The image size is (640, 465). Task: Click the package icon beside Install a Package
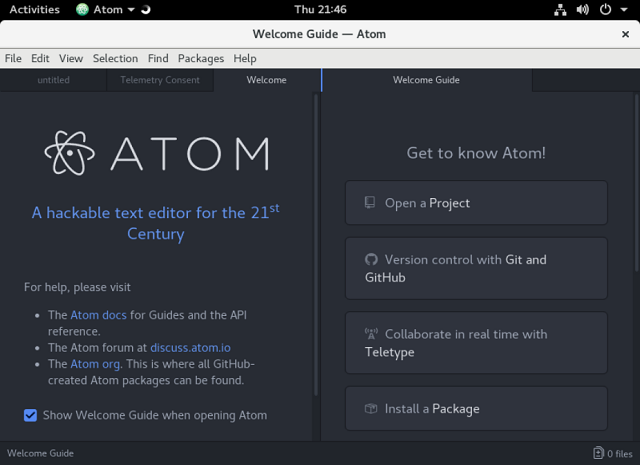click(x=371, y=408)
